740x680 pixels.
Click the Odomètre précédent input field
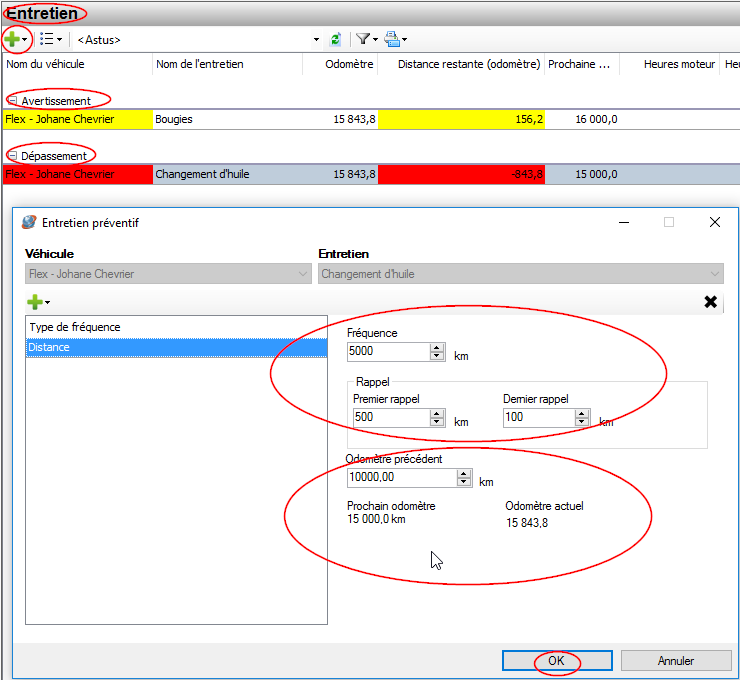tap(400, 478)
